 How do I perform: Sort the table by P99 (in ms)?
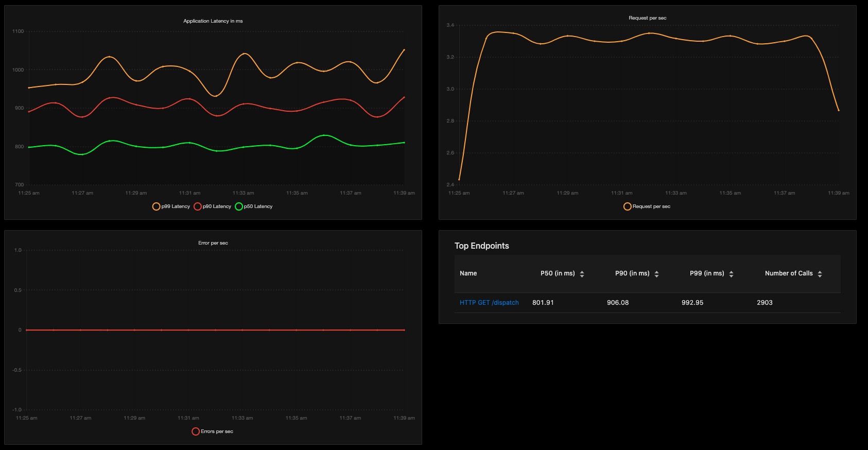731,274
